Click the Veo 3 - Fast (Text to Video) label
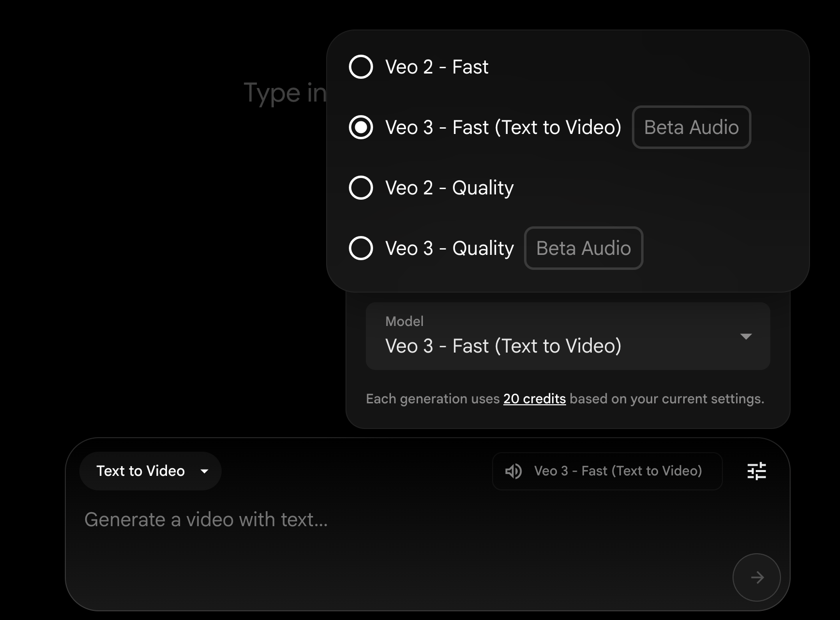Image resolution: width=840 pixels, height=620 pixels. [x=503, y=127]
